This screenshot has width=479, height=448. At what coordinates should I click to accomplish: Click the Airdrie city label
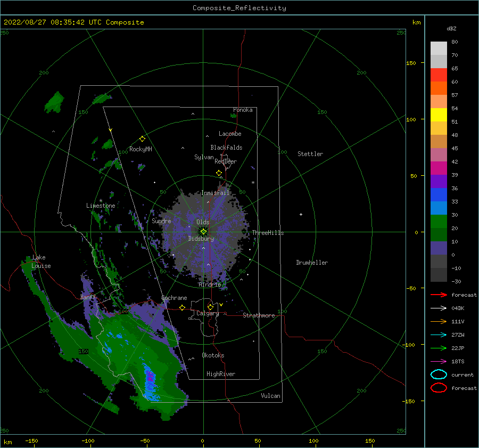(210, 284)
